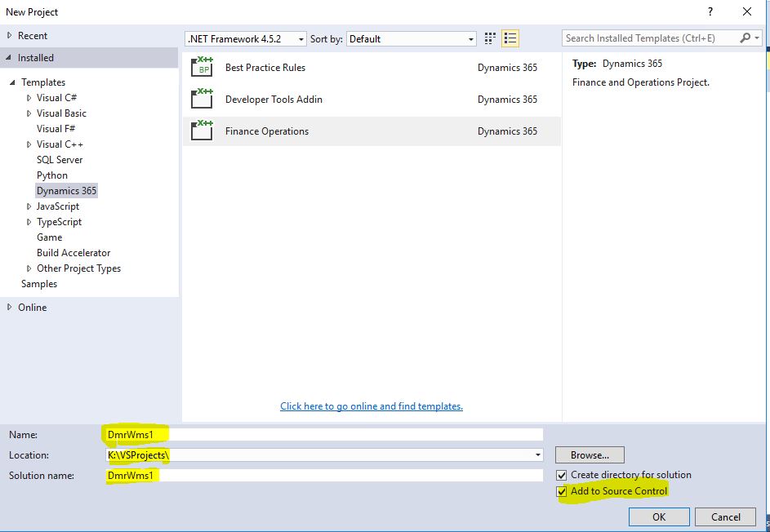Viewport: 770px width, 532px height.
Task: Select the Finance Operations template icon
Action: point(202,131)
